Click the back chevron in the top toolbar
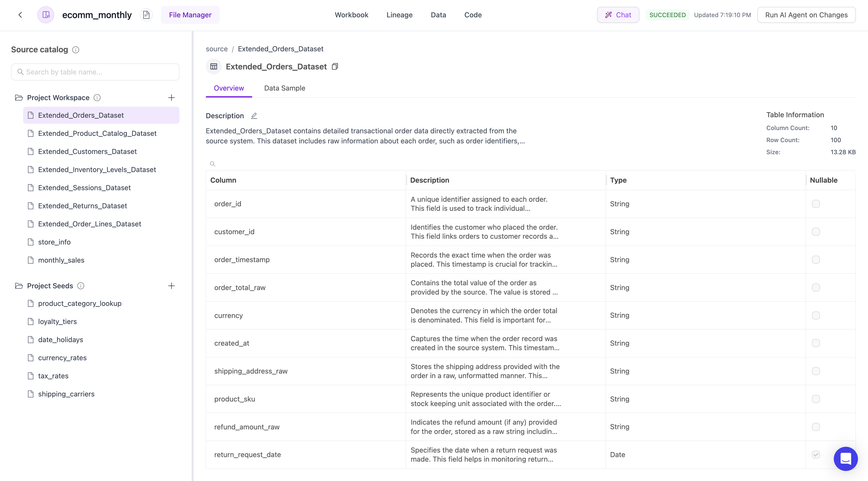The image size is (868, 481). (x=20, y=15)
